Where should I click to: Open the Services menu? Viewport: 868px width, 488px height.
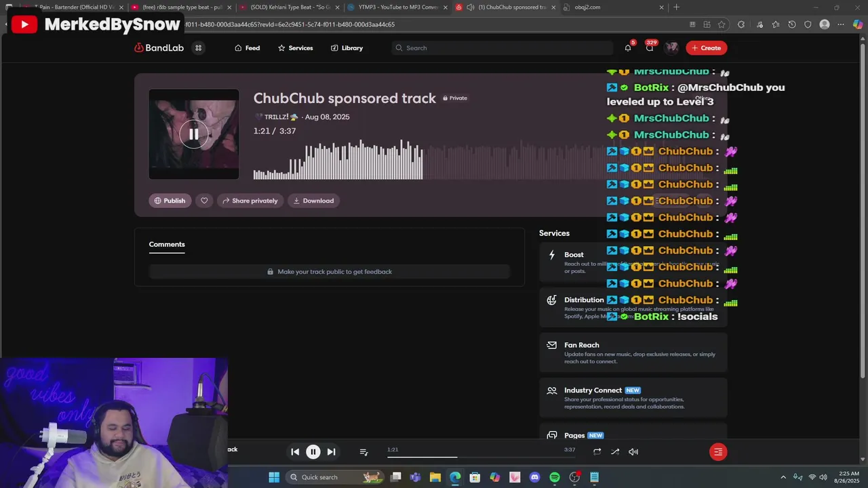coord(295,48)
